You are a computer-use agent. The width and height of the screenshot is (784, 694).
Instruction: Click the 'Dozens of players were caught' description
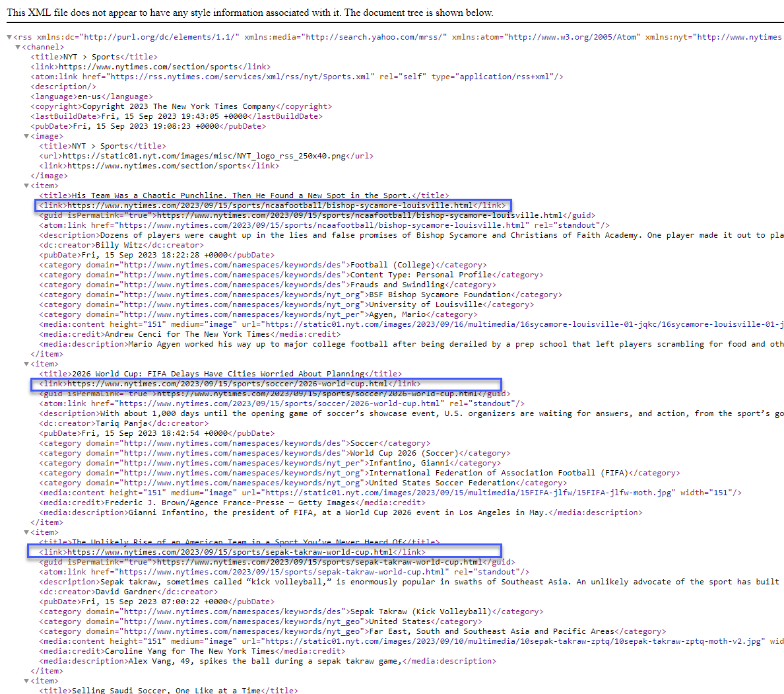click(x=412, y=235)
